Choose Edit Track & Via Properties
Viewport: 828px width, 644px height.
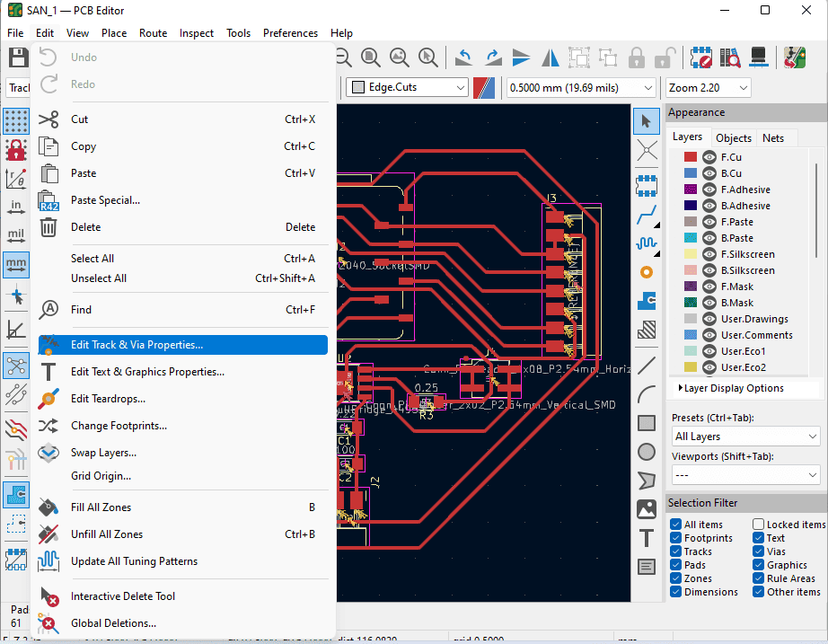click(x=182, y=344)
